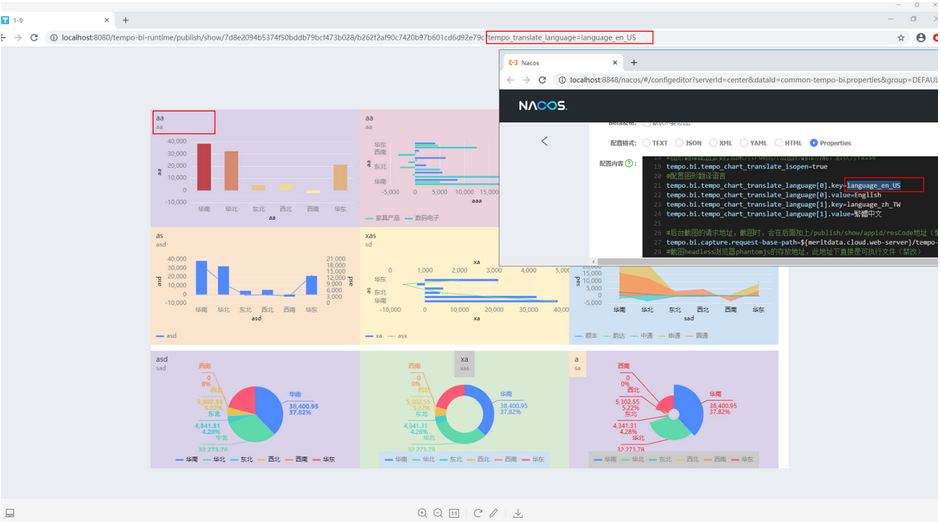Toggle the asx legend in the xas chart

[398, 336]
